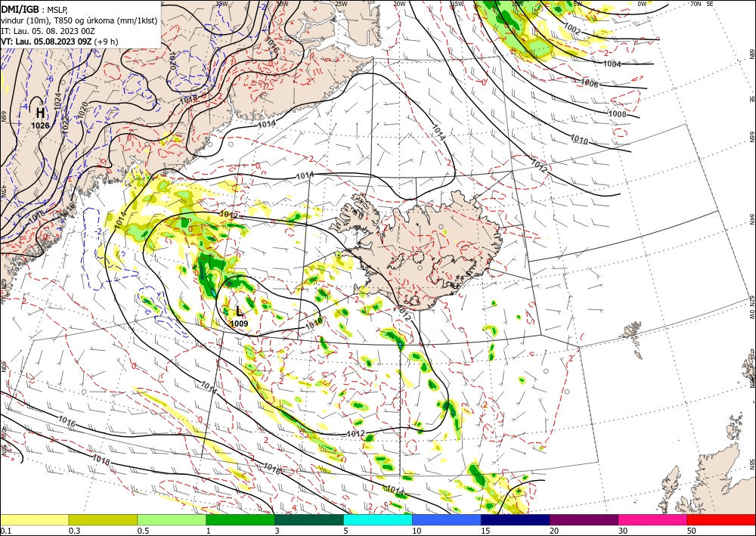Screen dimensions: 756x536
Task: Click the 'VT: Lau. 05.08.2023 09Z (+9 h)' line
Action: [x=59, y=42]
